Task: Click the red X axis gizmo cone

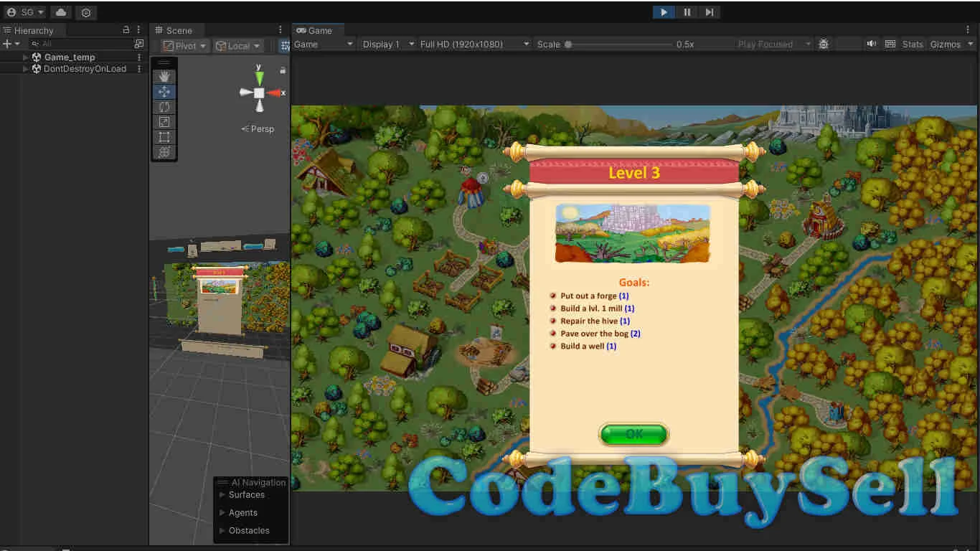Action: pos(274,93)
